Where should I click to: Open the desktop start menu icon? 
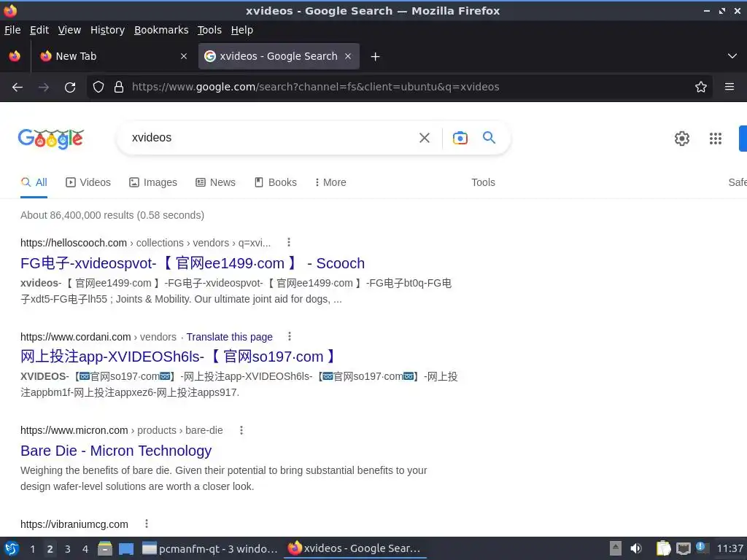(x=12, y=548)
